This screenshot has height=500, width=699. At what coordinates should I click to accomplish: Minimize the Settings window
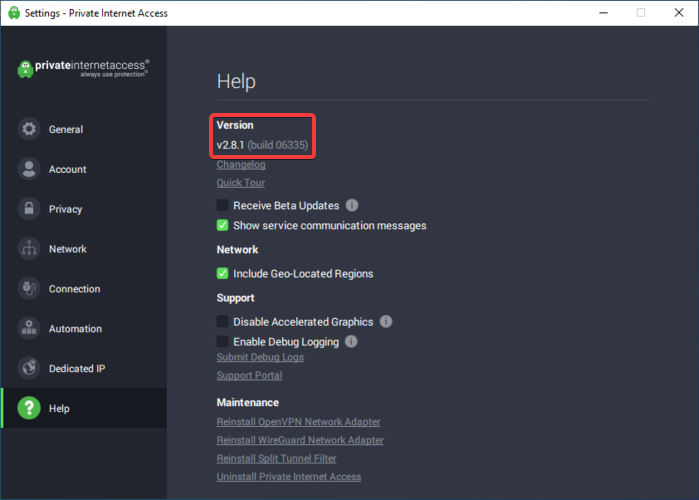click(604, 12)
